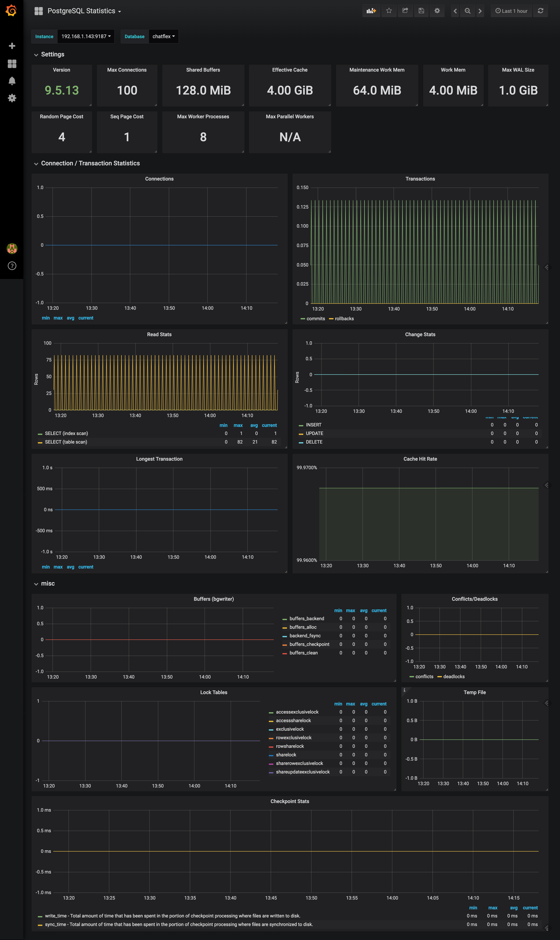Screen dimensions: 560x940
Task: Collapse the Settings row
Action: 52,54
